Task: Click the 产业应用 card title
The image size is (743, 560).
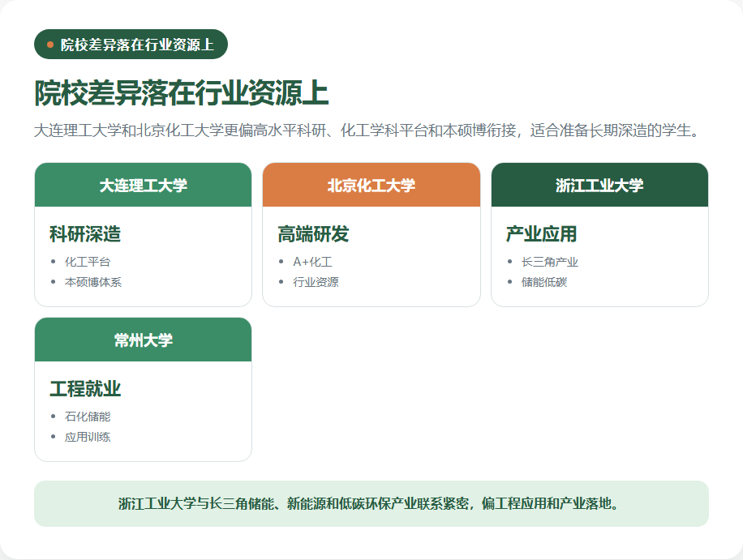Action: coord(542,234)
